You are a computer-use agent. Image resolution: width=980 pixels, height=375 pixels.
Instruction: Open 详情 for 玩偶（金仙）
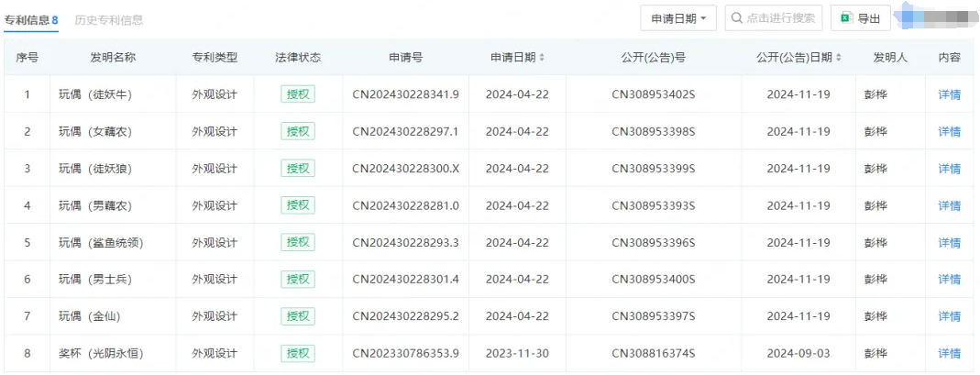[x=950, y=317]
